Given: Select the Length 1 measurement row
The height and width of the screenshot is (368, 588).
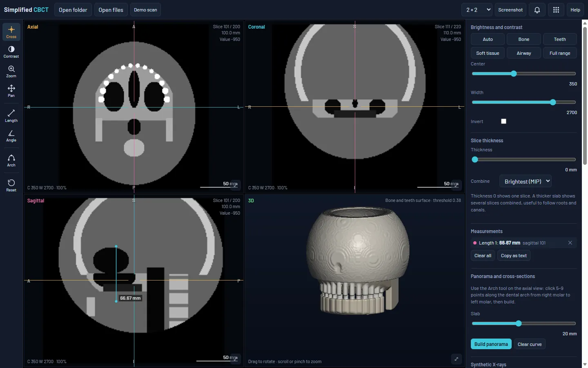Looking at the screenshot, I should coord(524,243).
